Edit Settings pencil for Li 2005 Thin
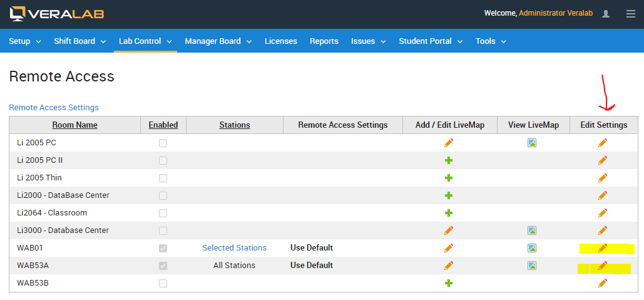The image size is (644, 300). coord(603,178)
